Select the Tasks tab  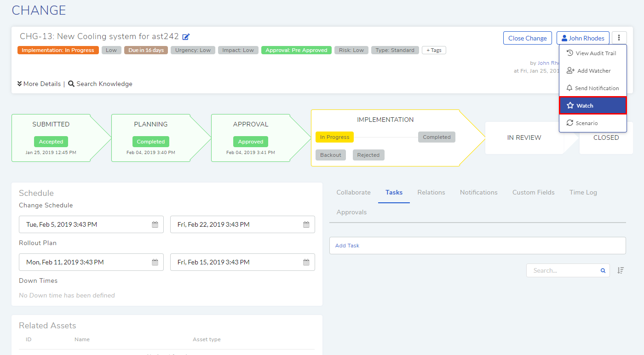(394, 192)
